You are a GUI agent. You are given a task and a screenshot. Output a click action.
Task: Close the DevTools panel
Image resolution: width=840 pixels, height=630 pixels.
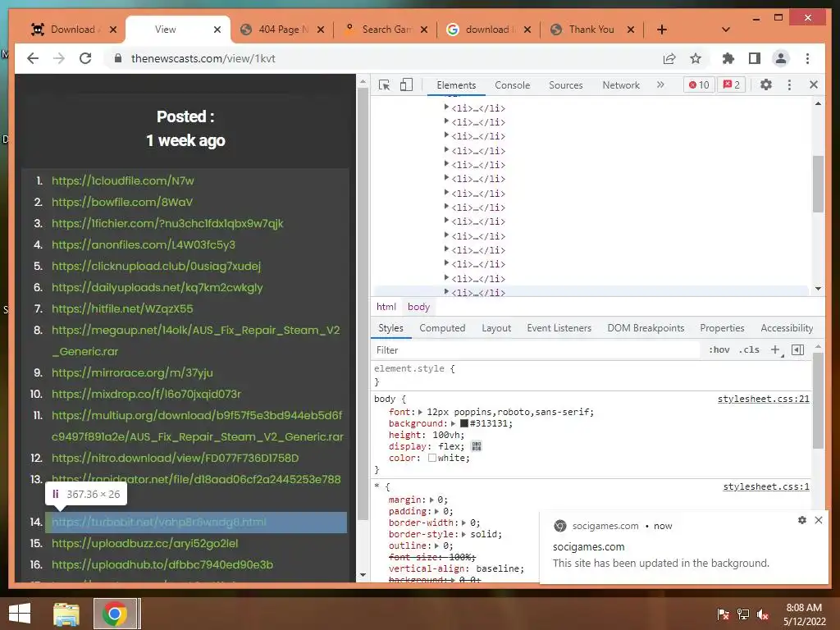814,84
